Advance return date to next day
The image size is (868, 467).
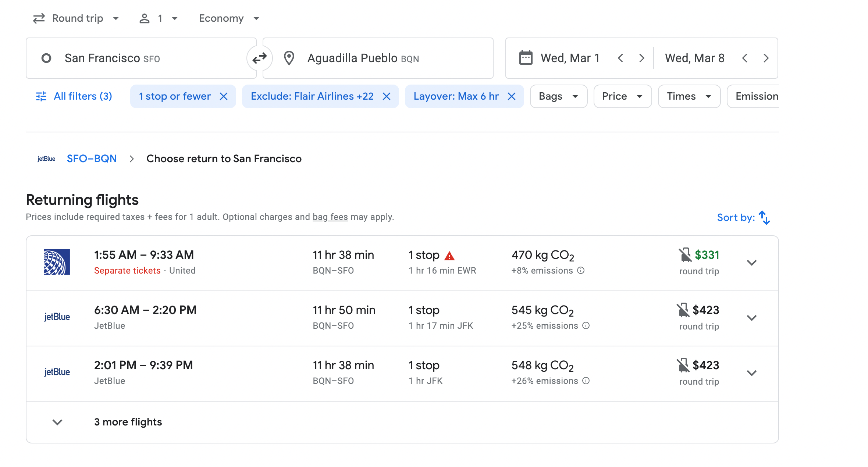[x=766, y=58]
